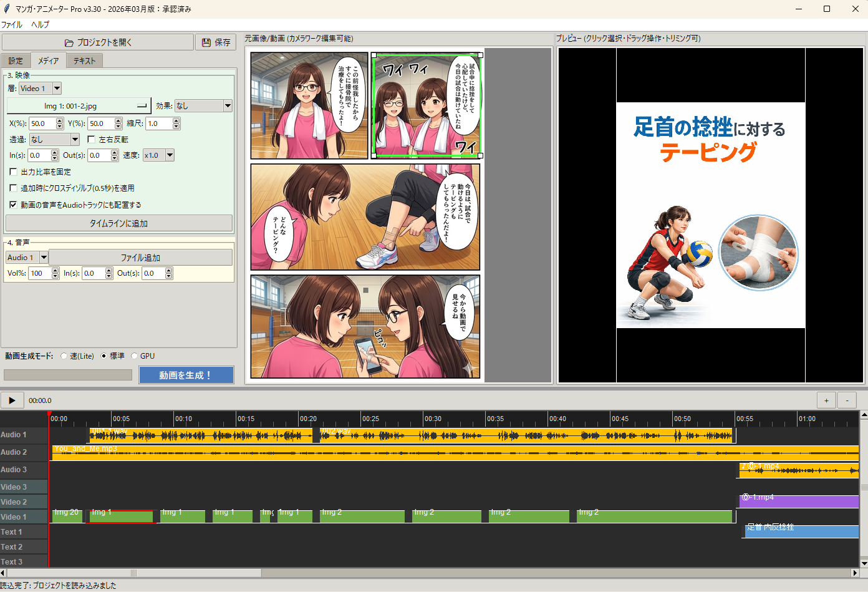
Task: Click the timeline horizontal scrollbar thumb
Action: 133,573
